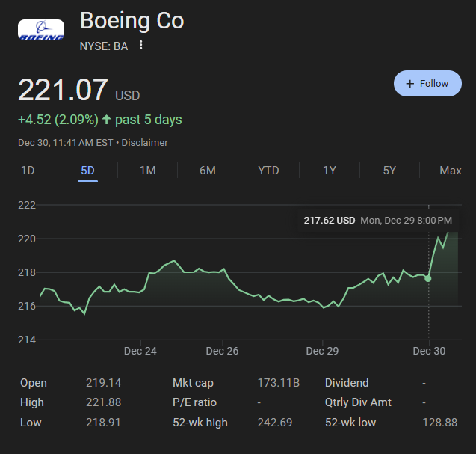Click the green up arrow indicator
The height and width of the screenshot is (454, 476).
(x=107, y=120)
